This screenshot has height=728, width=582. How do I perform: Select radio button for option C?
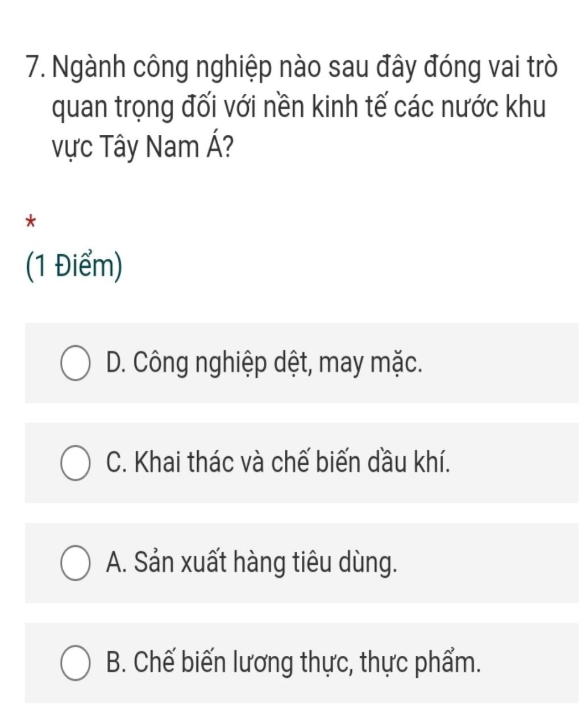[x=75, y=464]
